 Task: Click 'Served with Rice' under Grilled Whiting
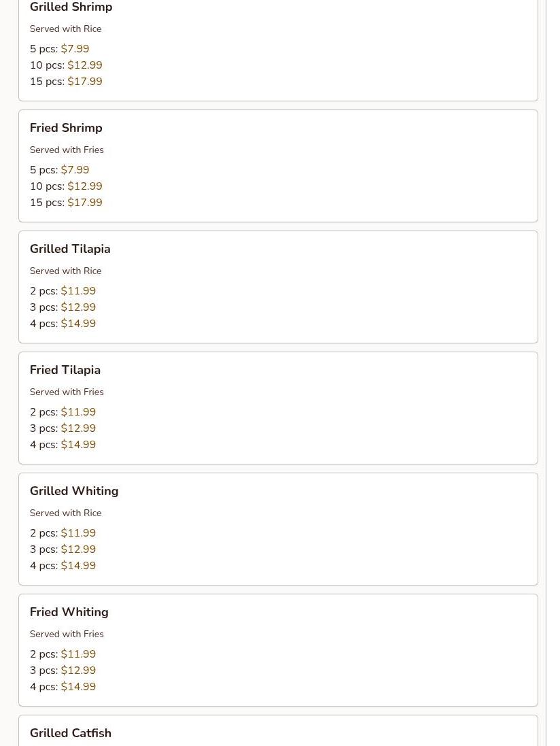pyautogui.click(x=66, y=513)
